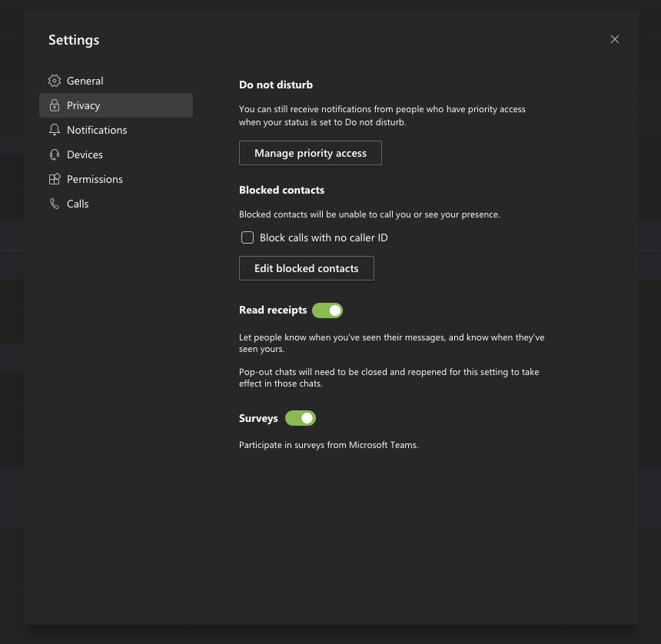The width and height of the screenshot is (661, 644).
Task: Go to the Devices settings section
Action: click(85, 154)
